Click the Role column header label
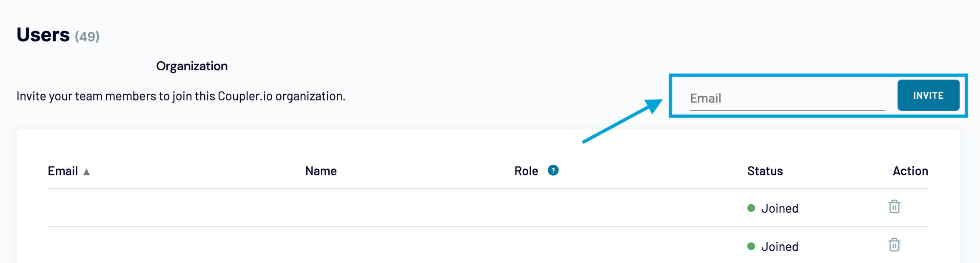This screenshot has height=263, width=980. coord(526,171)
